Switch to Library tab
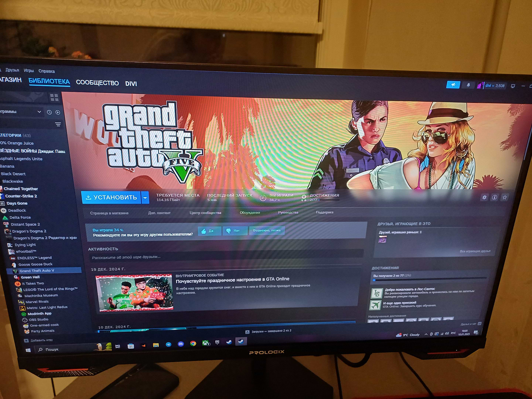Image resolution: width=532 pixels, height=399 pixels. (x=49, y=81)
